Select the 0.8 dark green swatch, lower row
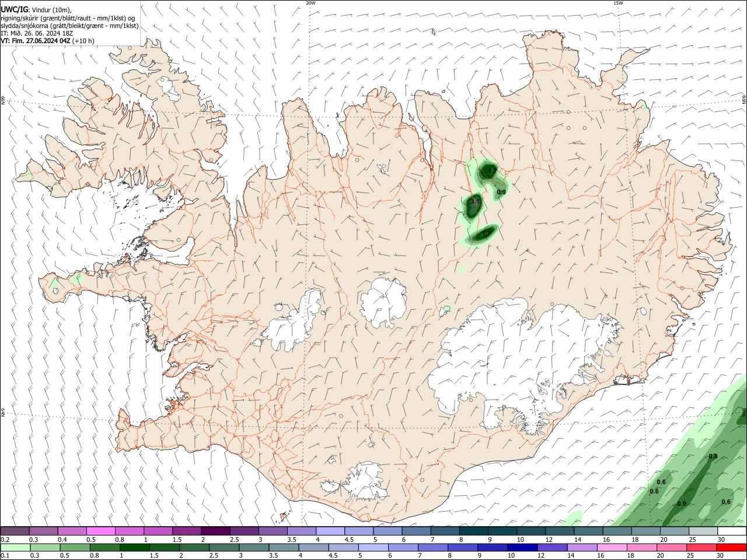This screenshot has height=560, width=747. coord(104,547)
